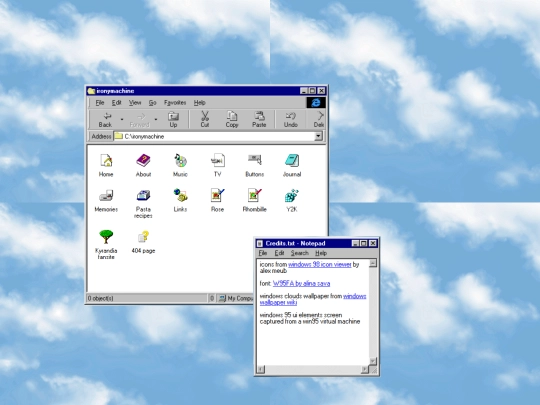Expand the Back button history dropdown arrow
This screenshot has height=405, width=540.
click(122, 120)
